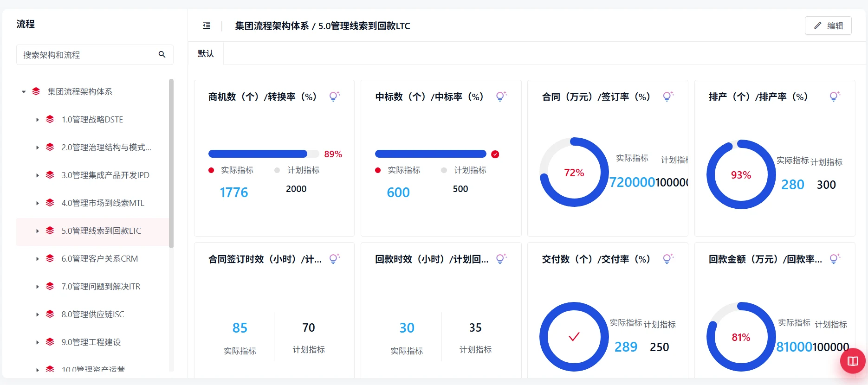Open the red floating book help button
The width and height of the screenshot is (868, 385).
point(853,361)
